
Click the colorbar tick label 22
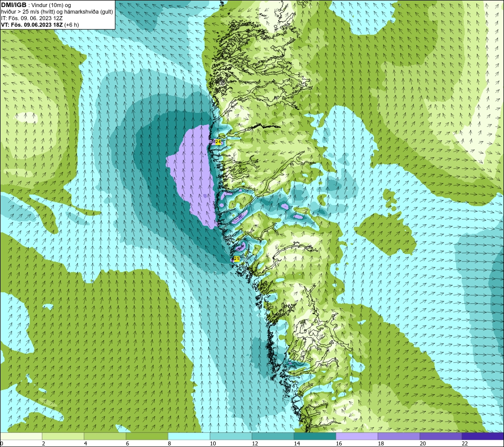point(465,443)
